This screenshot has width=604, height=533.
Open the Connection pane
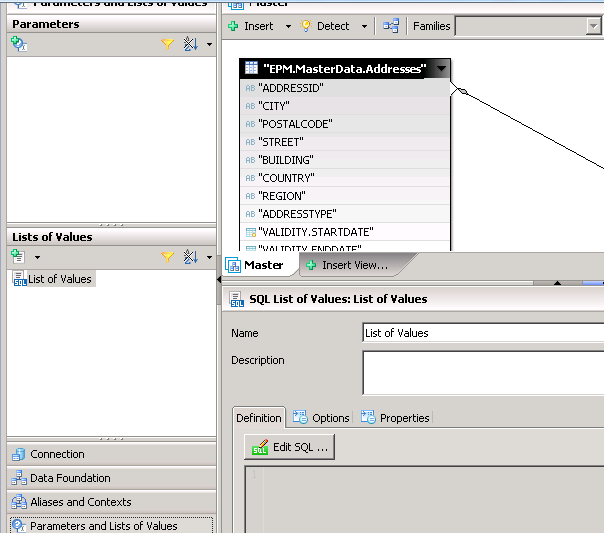coord(111,454)
